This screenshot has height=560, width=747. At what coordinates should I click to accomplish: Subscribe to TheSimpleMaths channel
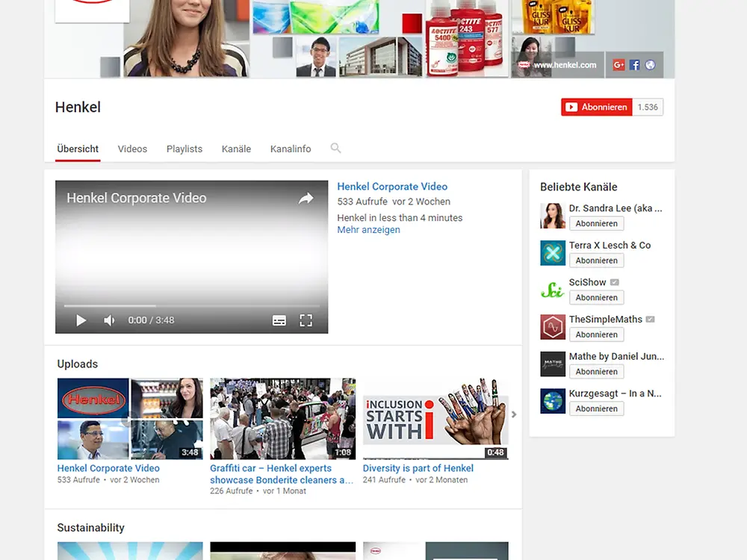click(596, 335)
